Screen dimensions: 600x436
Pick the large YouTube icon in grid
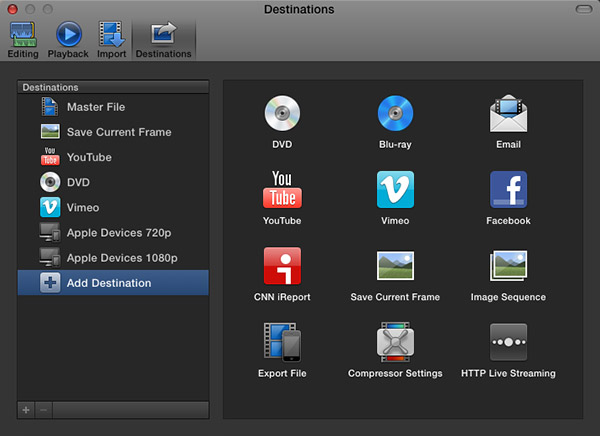click(282, 189)
